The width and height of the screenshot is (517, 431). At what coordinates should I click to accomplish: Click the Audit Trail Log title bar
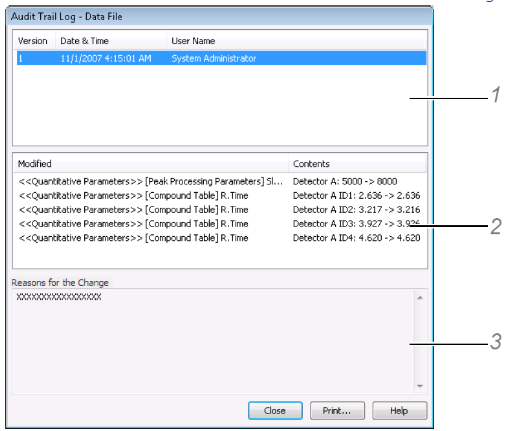[219, 16]
